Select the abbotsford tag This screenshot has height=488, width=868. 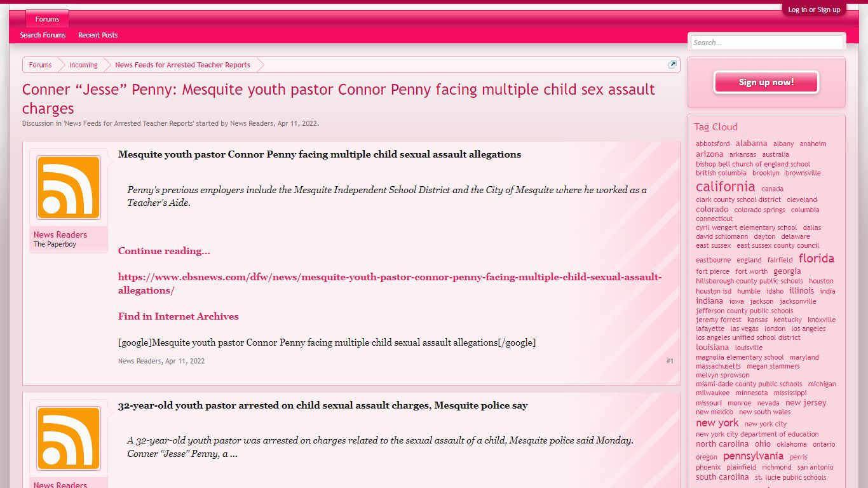713,144
